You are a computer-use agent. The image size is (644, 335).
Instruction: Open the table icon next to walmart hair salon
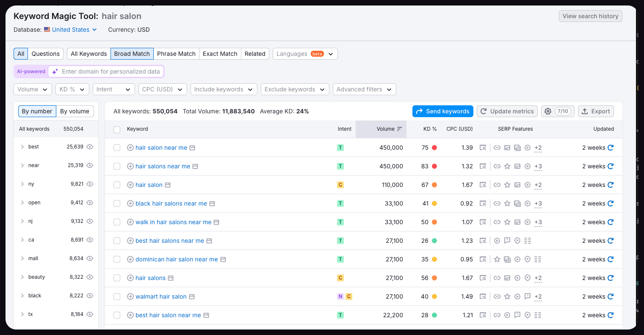[192, 297]
